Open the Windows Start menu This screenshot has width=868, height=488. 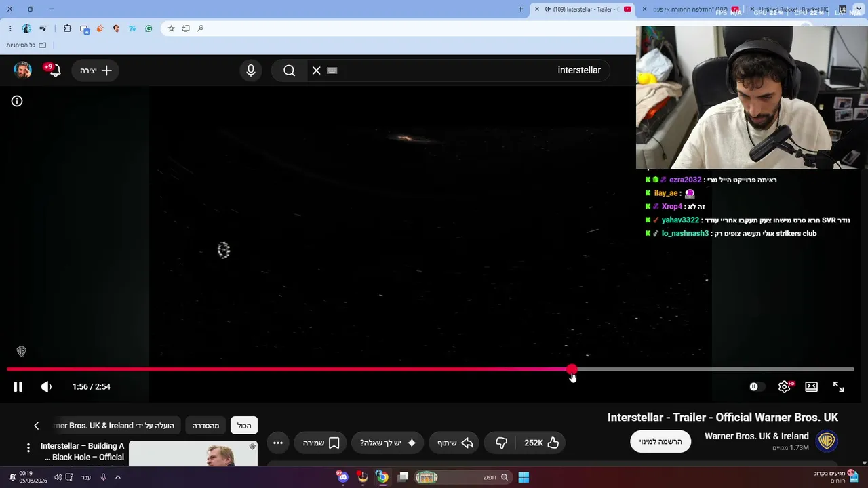pos(524,477)
